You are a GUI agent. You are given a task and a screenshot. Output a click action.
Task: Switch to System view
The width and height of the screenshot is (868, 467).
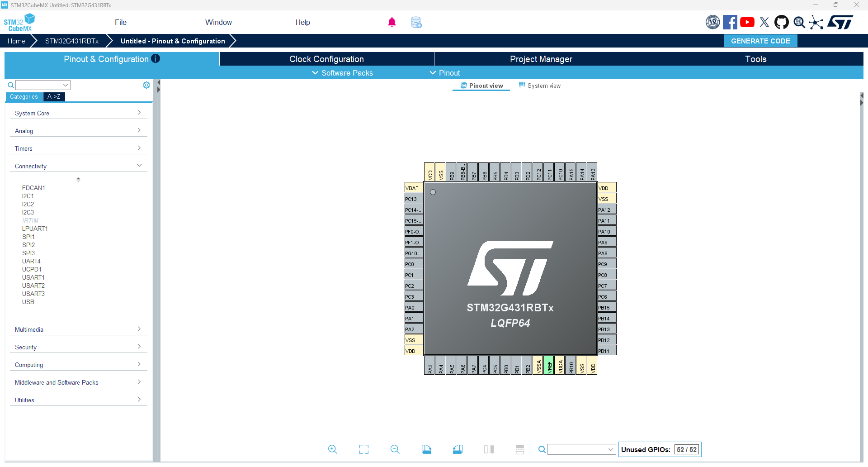(x=540, y=86)
